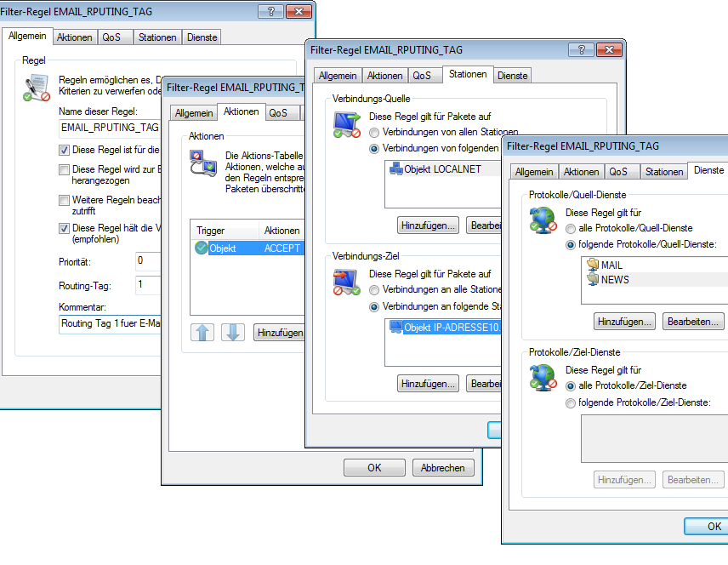Select 'alle Protokolle/Quell-Dienste' radio button
The height and width of the screenshot is (565, 728).
pos(571,228)
